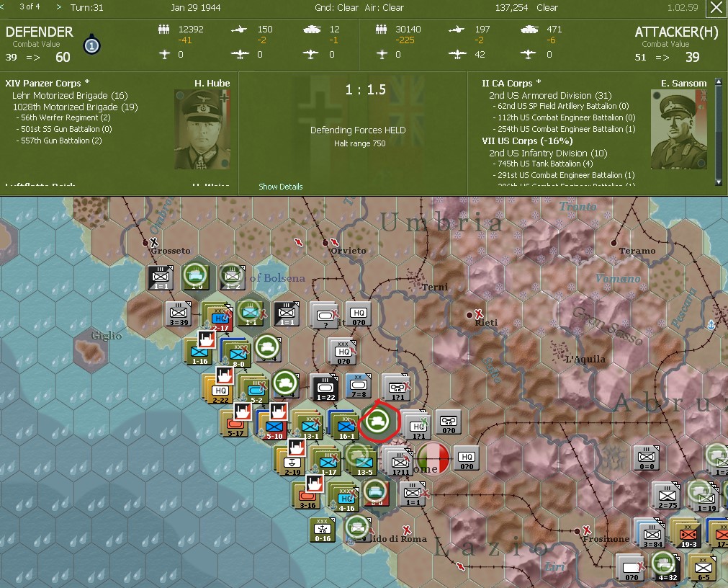Select Allied counter 19-3 near Frosinone
This screenshot has width=728, height=588.
688,534
